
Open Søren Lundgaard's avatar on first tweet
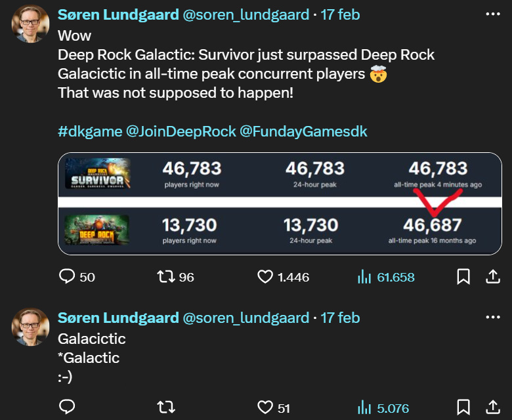[30, 24]
